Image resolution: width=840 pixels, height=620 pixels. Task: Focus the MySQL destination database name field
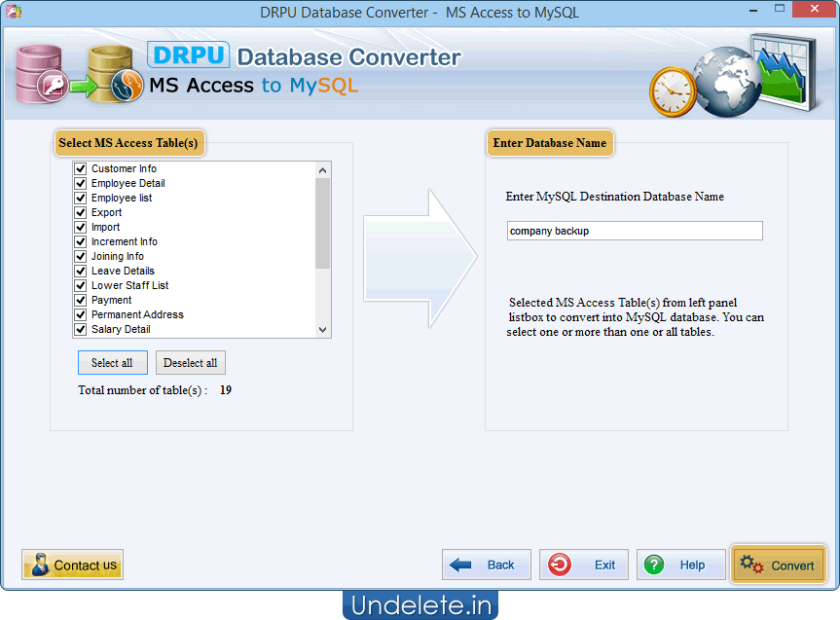635,231
